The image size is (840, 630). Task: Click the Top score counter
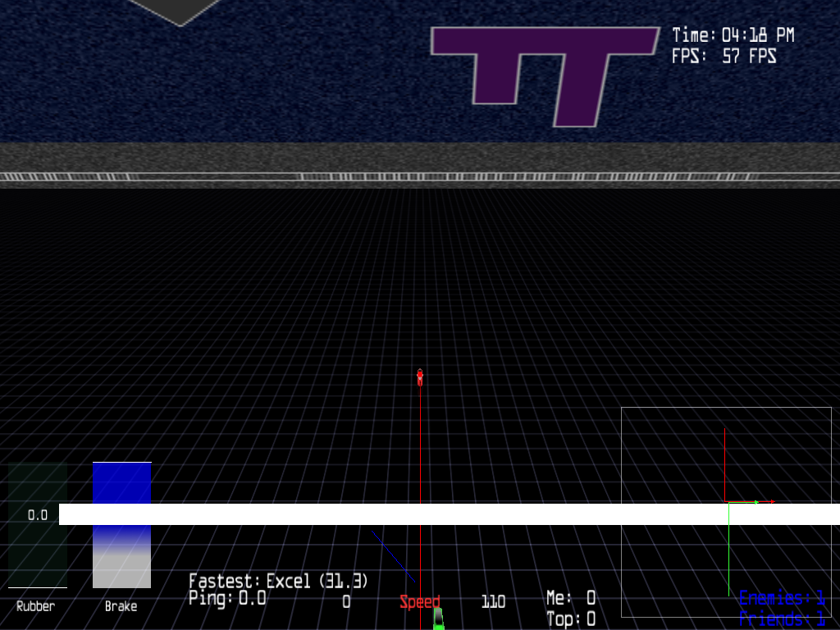[x=571, y=619]
